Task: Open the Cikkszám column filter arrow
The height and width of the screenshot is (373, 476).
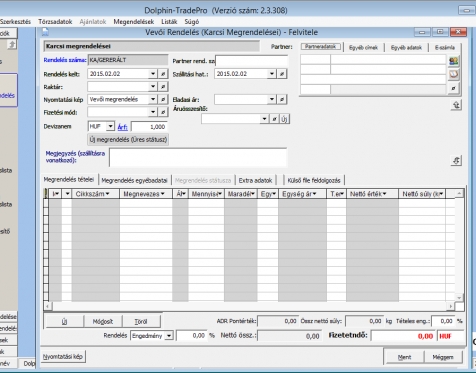Action: tap(107, 194)
